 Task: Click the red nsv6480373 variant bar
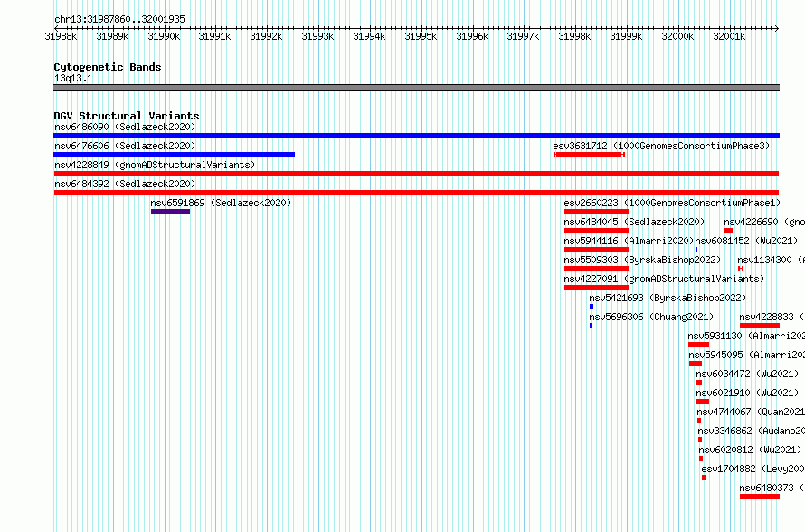pos(759,497)
